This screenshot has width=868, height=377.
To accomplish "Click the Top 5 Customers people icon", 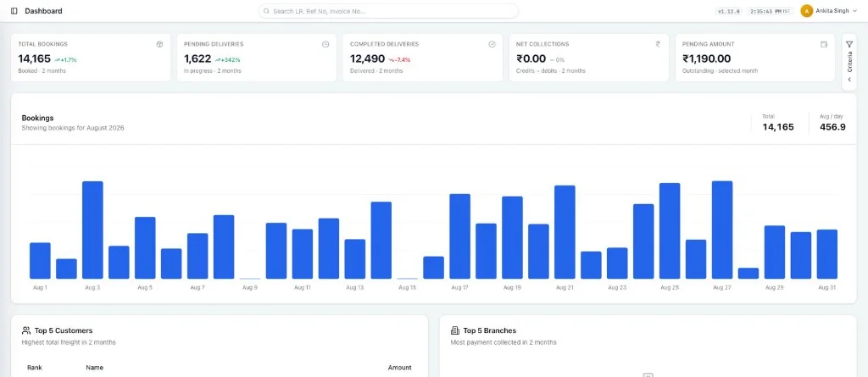I will [x=26, y=330].
